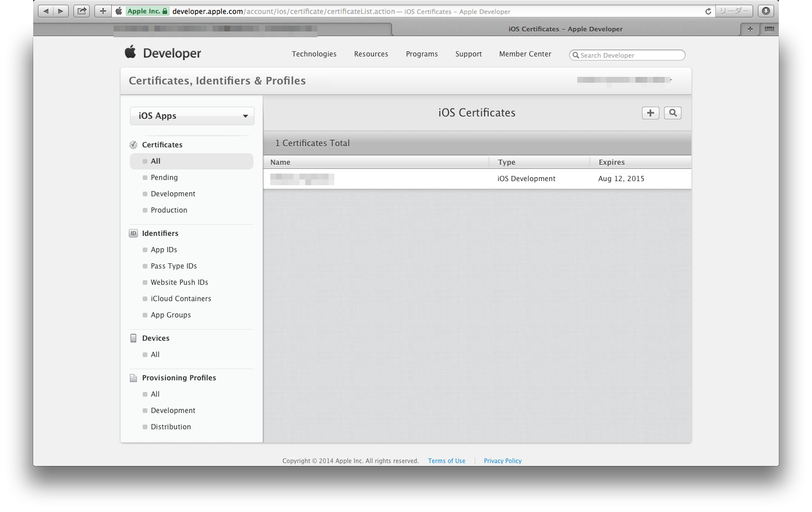Click the Provisioning Profiles document icon
Viewport: 812px width, 512px height.
pyautogui.click(x=133, y=378)
